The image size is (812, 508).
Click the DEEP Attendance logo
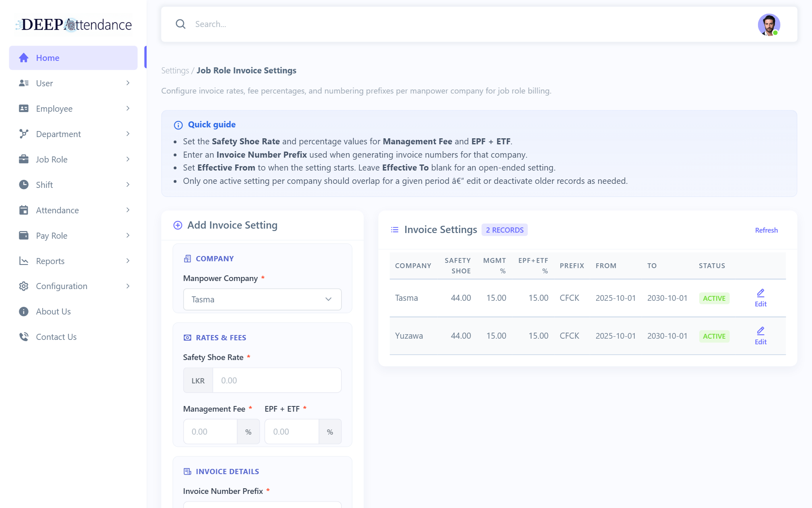(x=73, y=25)
